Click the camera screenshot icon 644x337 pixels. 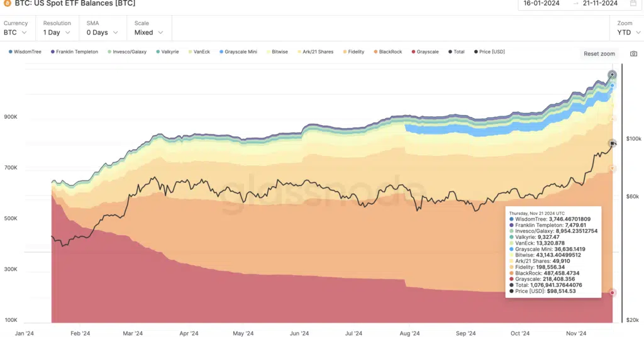point(633,54)
